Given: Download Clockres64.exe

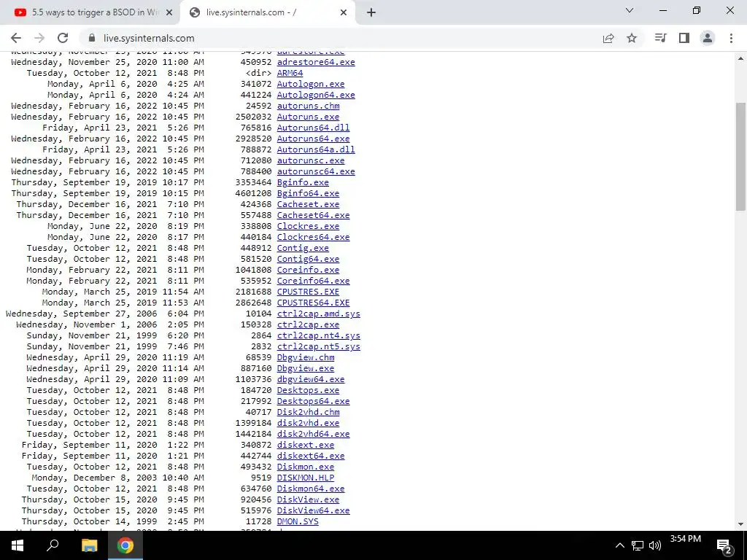Looking at the screenshot, I should pos(314,237).
